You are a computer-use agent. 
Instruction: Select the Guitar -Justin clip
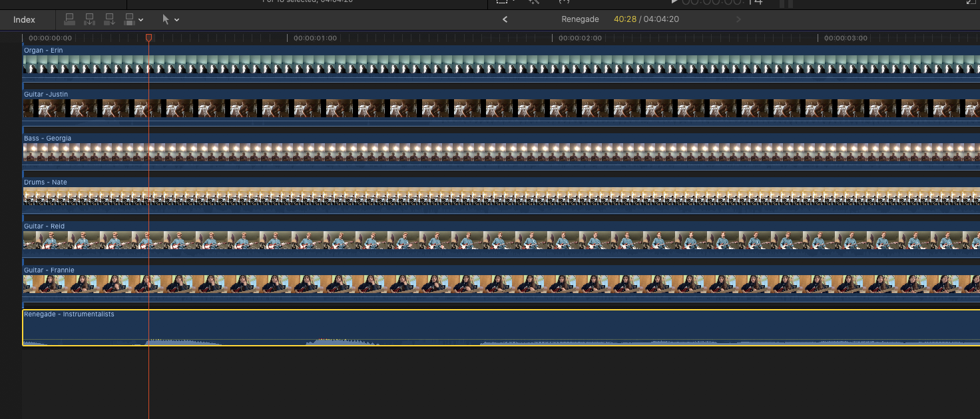(x=501, y=108)
